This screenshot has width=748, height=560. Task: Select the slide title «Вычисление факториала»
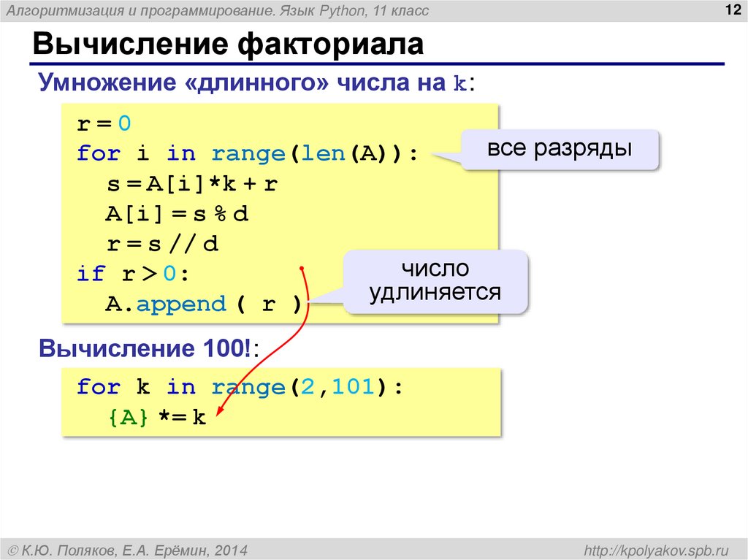226,44
